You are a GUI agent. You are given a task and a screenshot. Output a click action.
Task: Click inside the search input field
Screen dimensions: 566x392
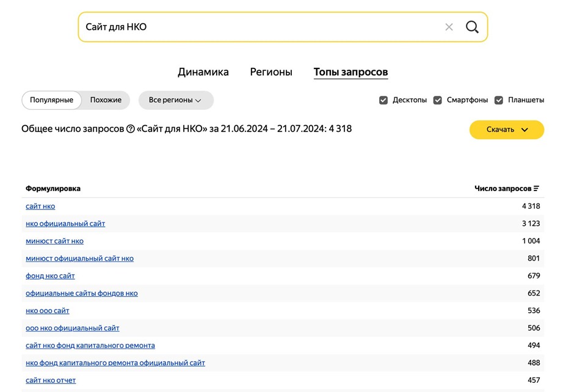(244, 27)
